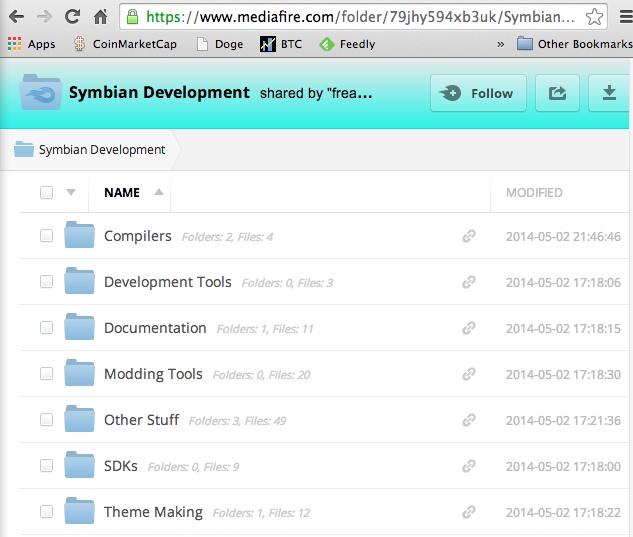Open the Other Stuff folder name
633x537 pixels.
coord(141,420)
